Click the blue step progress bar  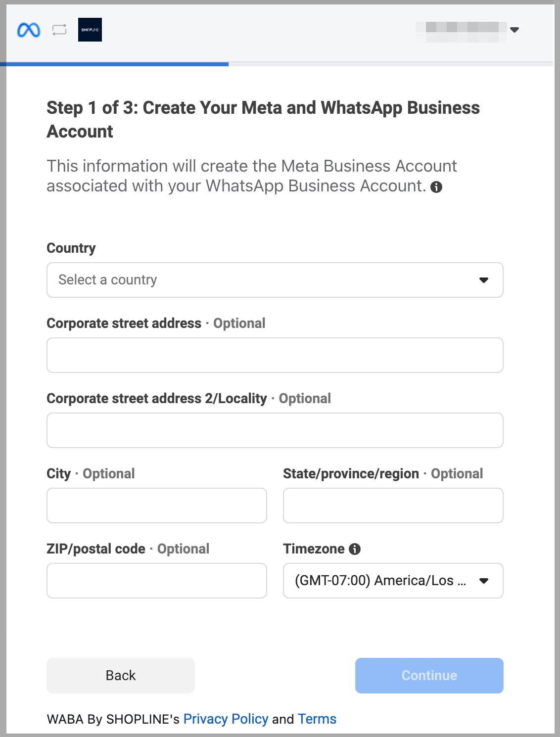[114, 64]
